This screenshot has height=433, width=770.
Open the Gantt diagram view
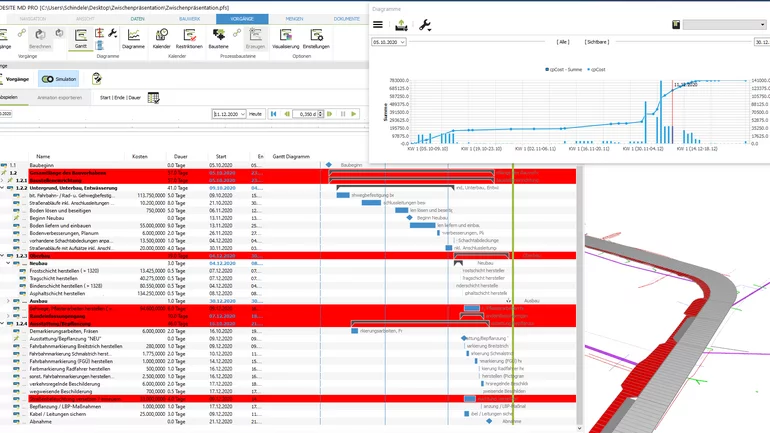click(x=79, y=38)
